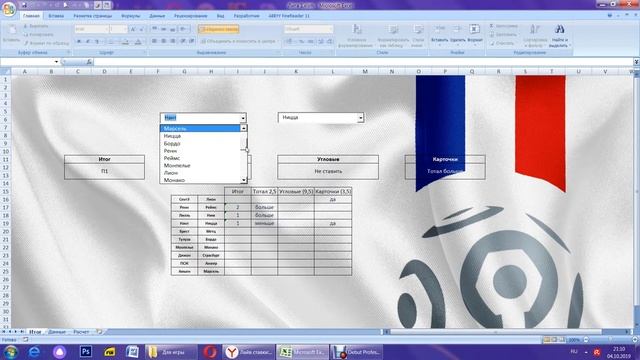Open the Разметка страницы ribbon tab
The height and width of the screenshot is (360, 640).
pyautogui.click(x=93, y=16)
